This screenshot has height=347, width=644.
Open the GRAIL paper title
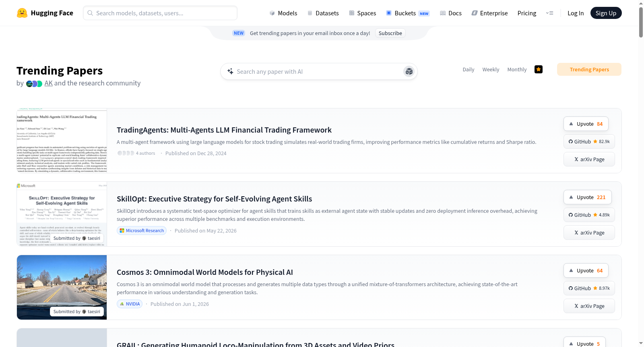tap(256, 344)
